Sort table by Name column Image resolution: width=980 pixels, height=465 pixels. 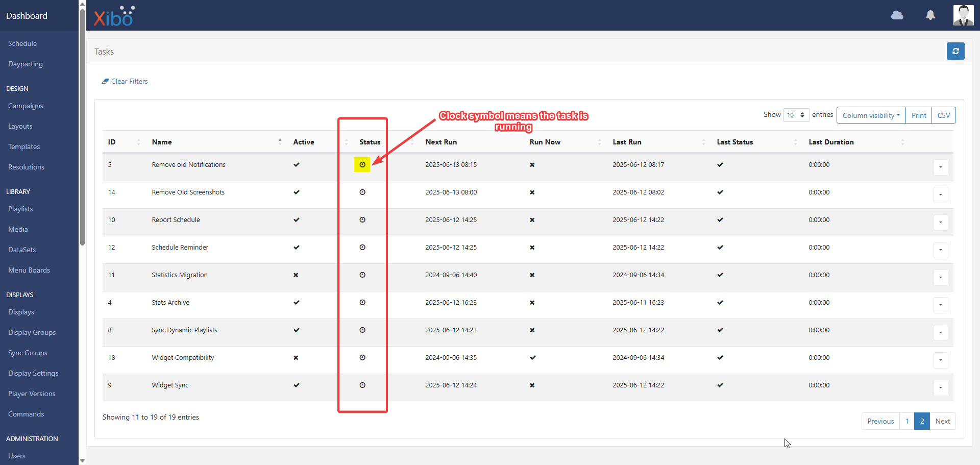216,142
